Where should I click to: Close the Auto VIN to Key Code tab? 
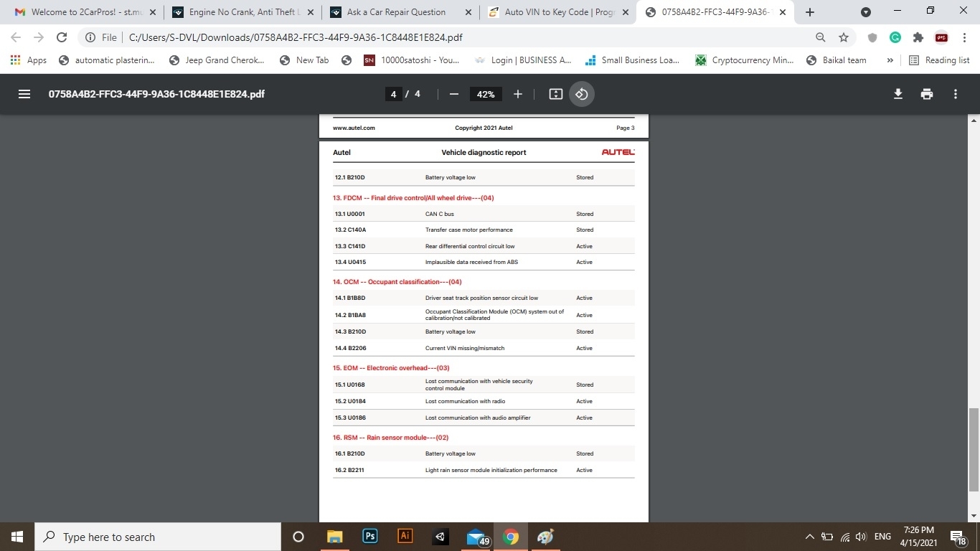(626, 12)
